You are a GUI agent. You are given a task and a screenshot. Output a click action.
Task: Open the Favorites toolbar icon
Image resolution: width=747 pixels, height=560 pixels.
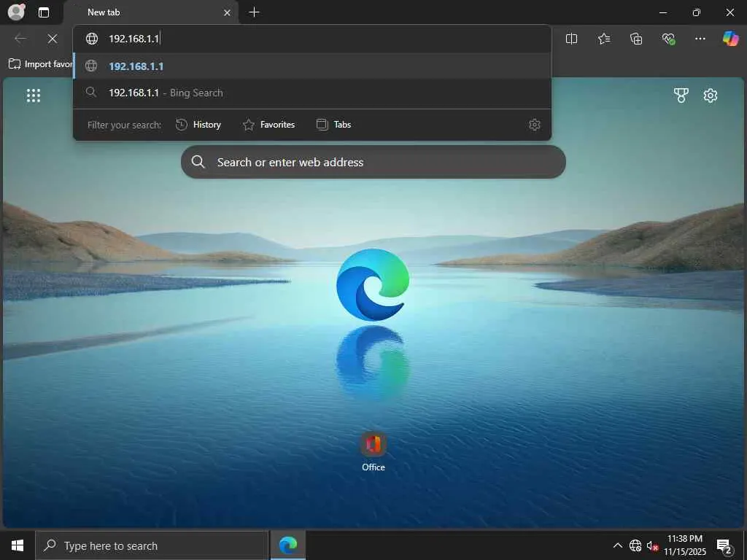point(603,39)
